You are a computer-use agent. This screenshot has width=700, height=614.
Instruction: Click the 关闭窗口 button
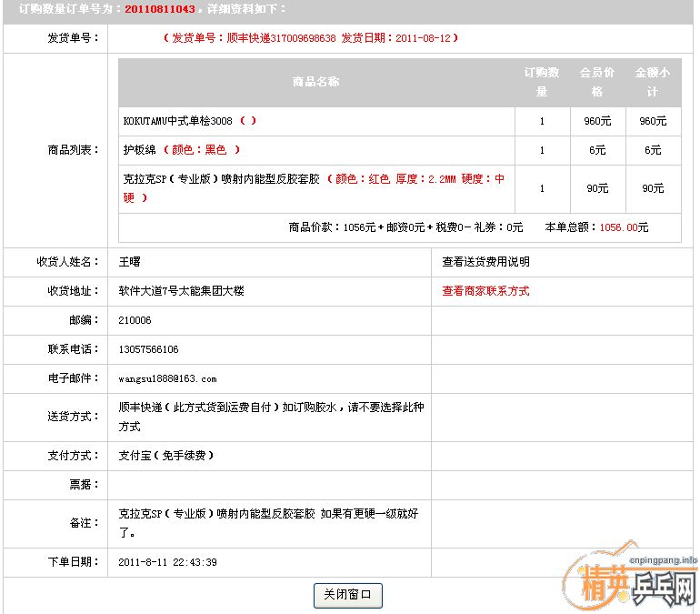click(x=348, y=595)
